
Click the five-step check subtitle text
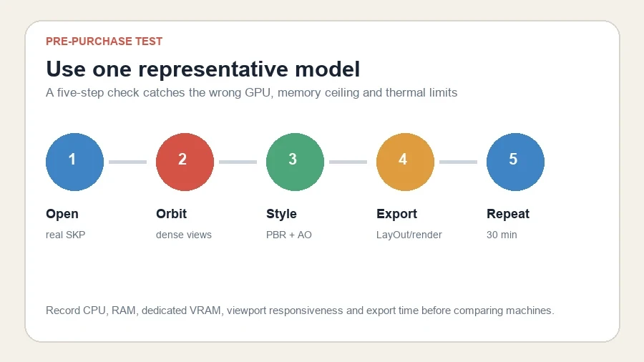click(x=251, y=93)
